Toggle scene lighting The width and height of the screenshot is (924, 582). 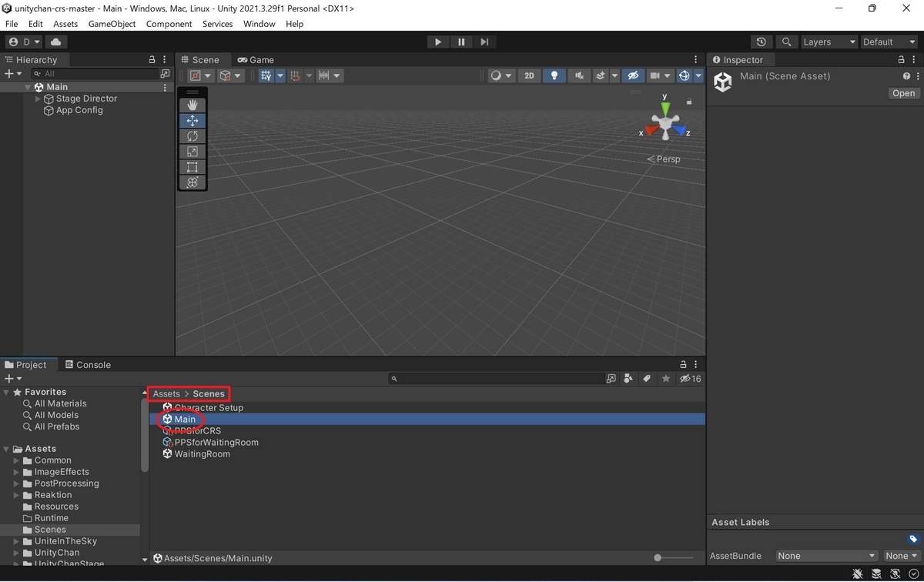click(554, 75)
